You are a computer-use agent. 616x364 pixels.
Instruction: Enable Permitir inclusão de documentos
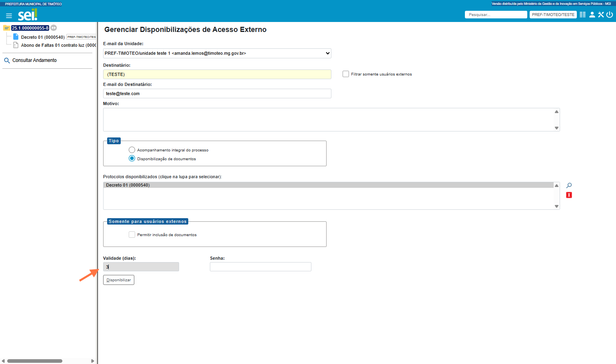(x=132, y=235)
